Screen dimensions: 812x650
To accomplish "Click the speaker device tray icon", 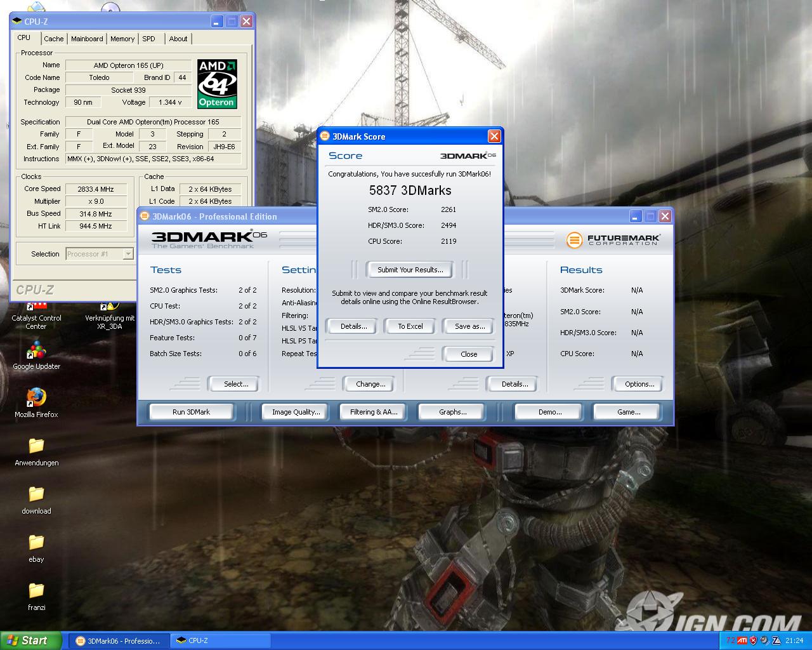I will tap(764, 640).
